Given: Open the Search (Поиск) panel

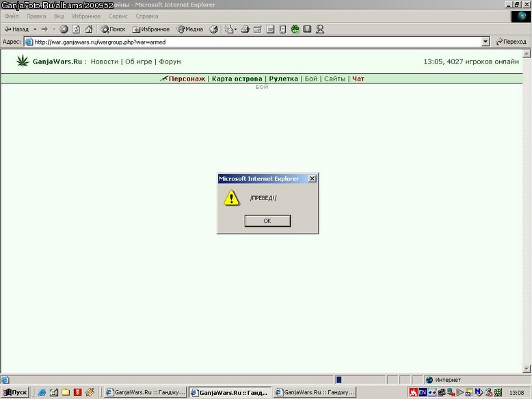Looking at the screenshot, I should 114,29.
